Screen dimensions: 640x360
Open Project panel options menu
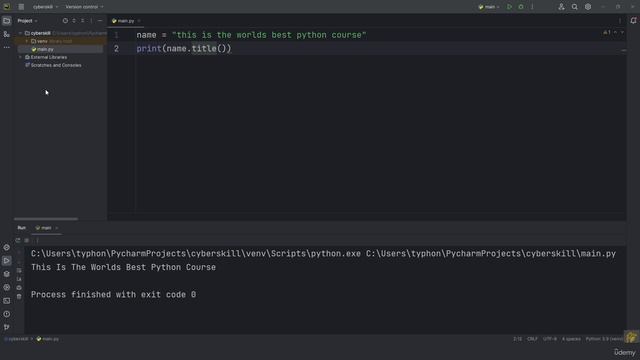[x=91, y=21]
